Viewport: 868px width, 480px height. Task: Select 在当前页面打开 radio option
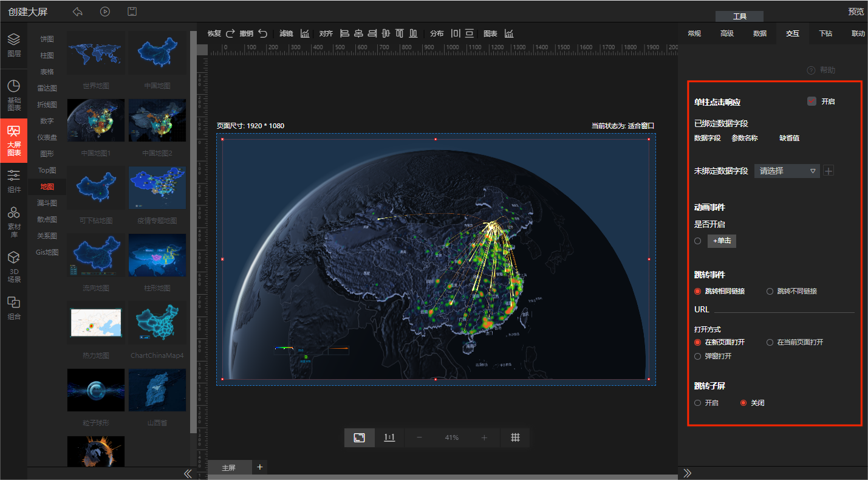coord(770,343)
